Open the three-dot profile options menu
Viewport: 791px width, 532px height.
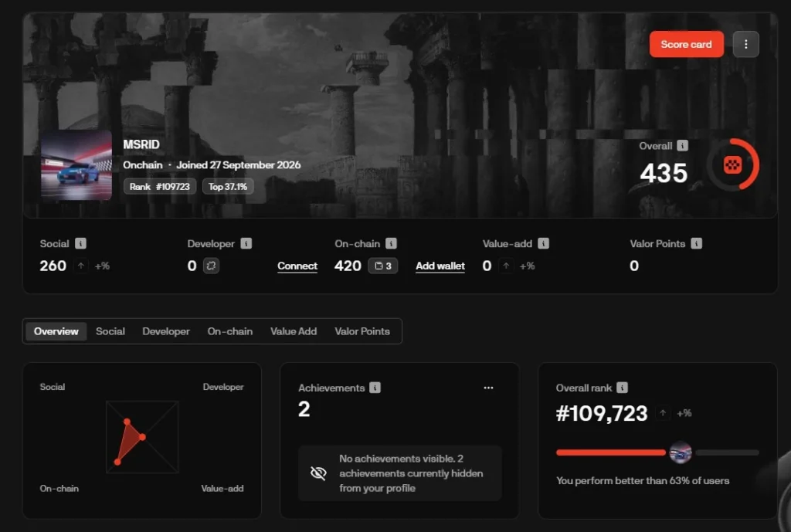(745, 44)
